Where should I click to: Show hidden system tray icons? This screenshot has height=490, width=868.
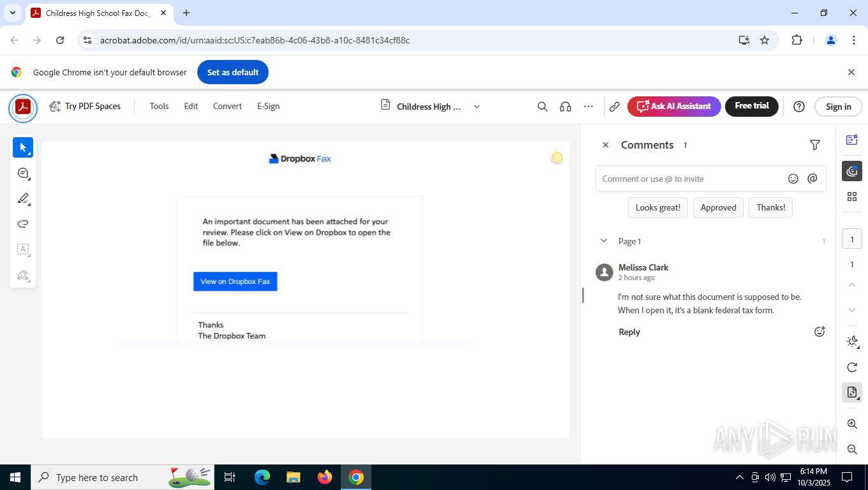(740, 477)
